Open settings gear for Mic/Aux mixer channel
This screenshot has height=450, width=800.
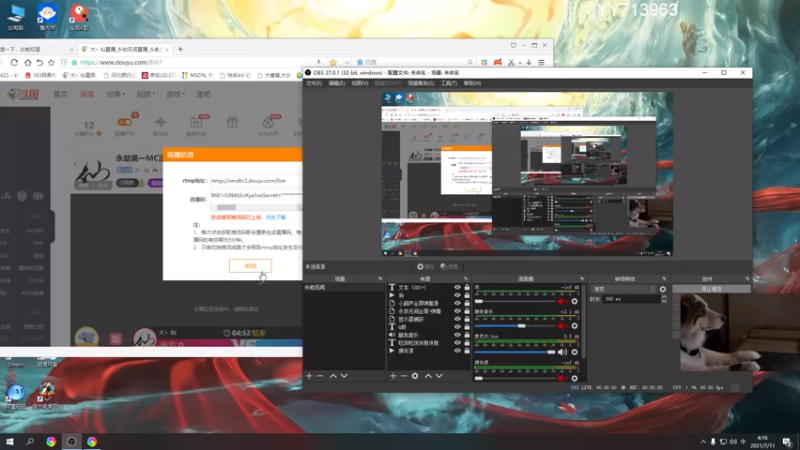coord(574,352)
